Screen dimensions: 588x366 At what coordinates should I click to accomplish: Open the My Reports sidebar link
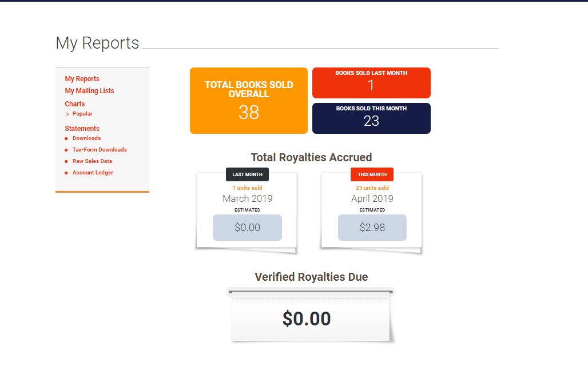(x=82, y=79)
